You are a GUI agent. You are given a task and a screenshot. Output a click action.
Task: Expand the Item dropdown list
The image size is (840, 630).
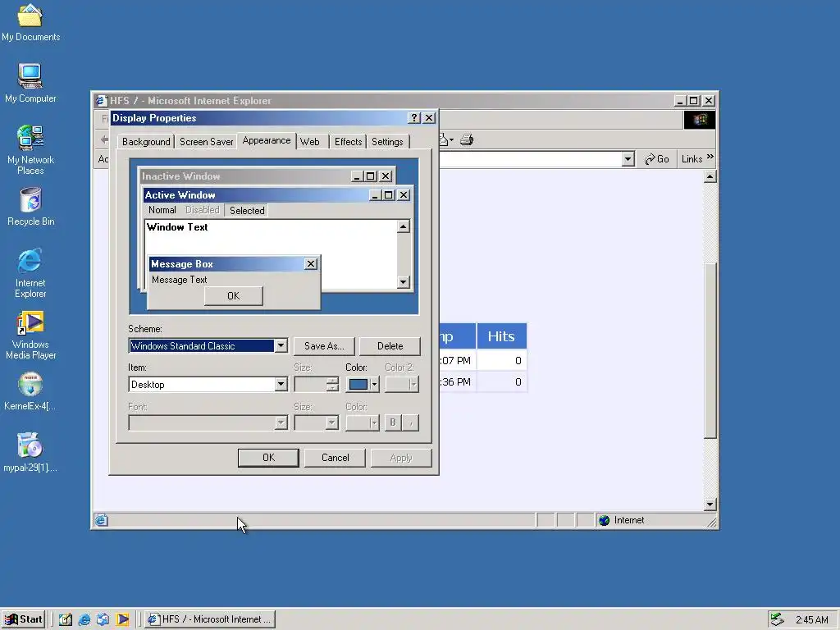click(281, 385)
